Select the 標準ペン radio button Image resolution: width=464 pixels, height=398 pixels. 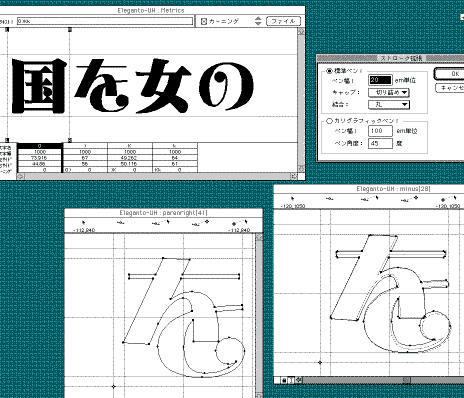click(x=329, y=71)
